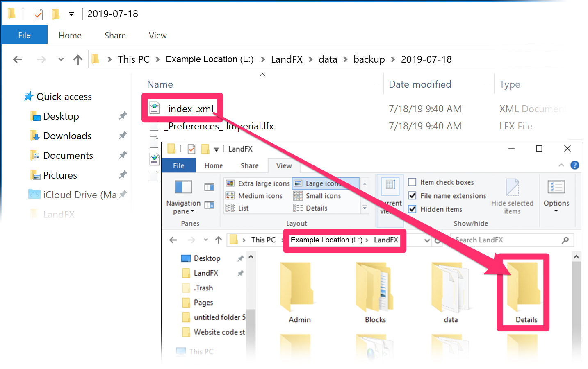Open the File tab in 2019-07-18 window
588x369 pixels.
pos(24,35)
